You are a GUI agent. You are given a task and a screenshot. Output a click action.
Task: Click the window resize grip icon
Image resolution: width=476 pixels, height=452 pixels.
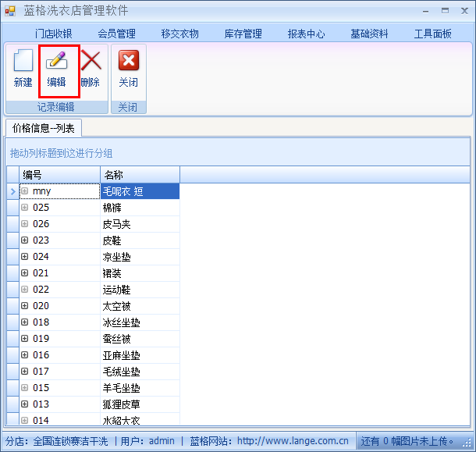pos(467,443)
